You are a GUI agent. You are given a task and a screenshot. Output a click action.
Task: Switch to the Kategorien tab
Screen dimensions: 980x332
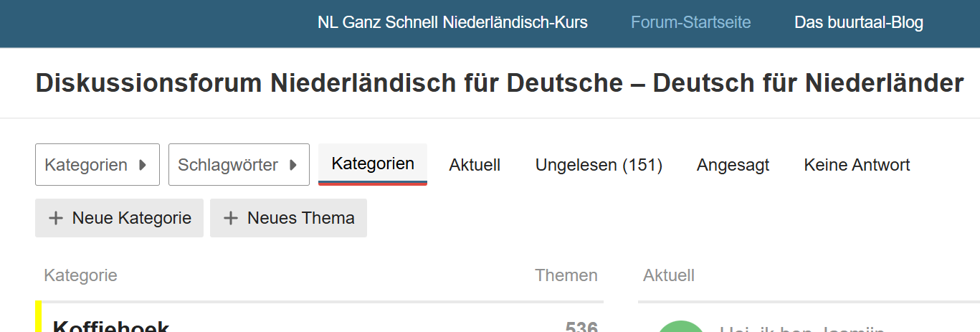(x=373, y=163)
